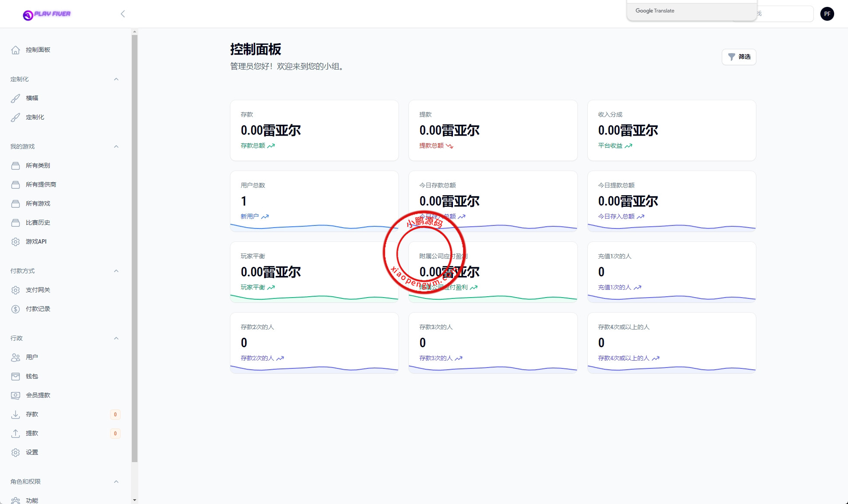Click the brush icon beside 定制化 item
848x504 pixels.
click(x=16, y=117)
